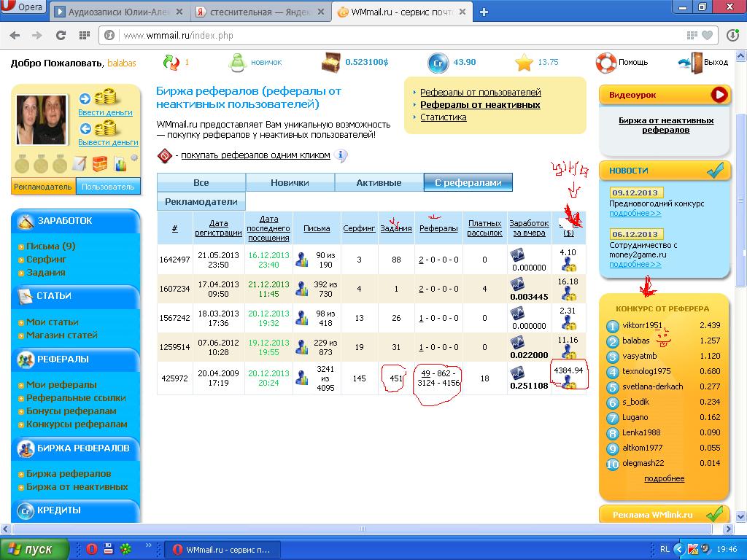
Task: Sort table by Дата последнего посещения column
Action: click(x=268, y=228)
